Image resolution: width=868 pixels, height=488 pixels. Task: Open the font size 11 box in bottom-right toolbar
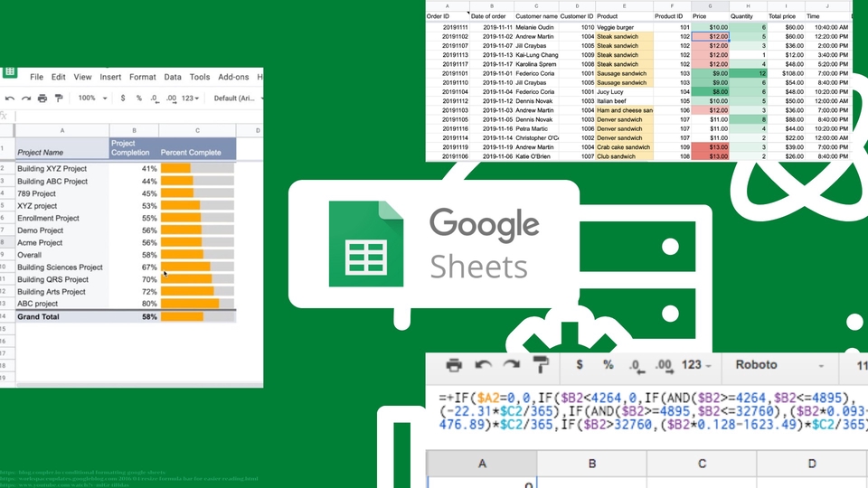(x=862, y=366)
